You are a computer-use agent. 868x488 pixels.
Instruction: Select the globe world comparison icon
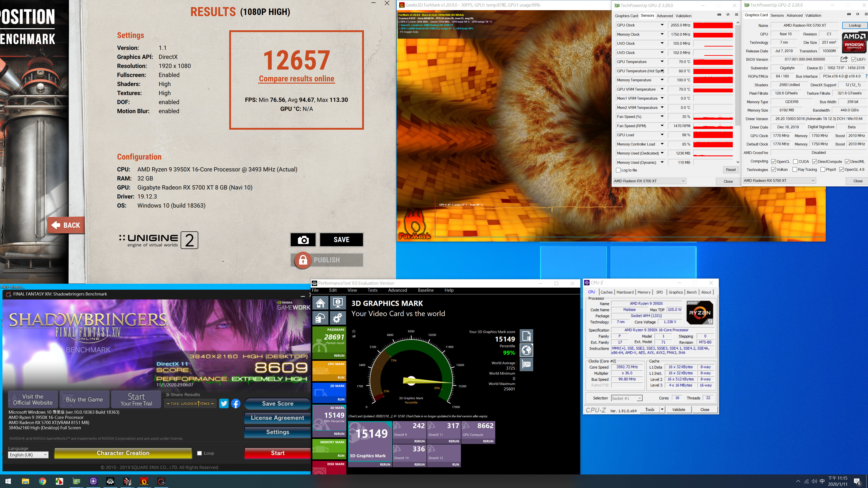point(526,350)
